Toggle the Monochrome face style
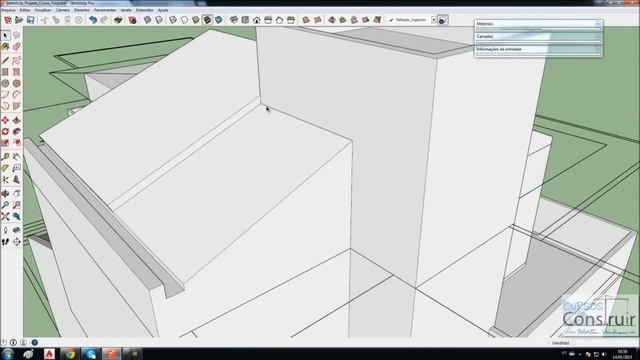The height and width of the screenshot is (360, 640). tap(219, 20)
